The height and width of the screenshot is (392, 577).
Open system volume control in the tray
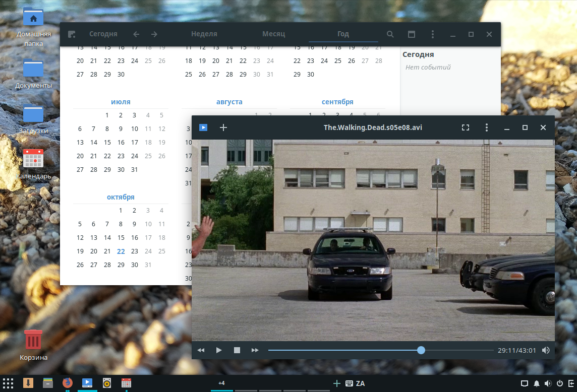(x=548, y=383)
